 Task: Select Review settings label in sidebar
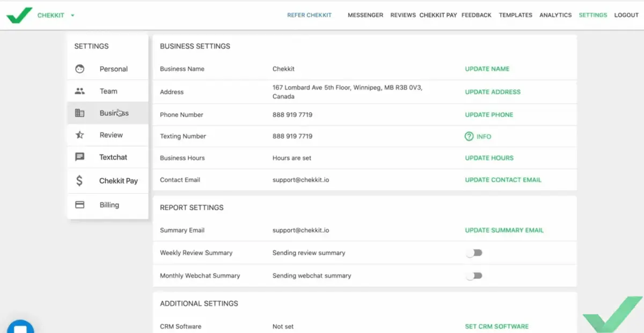coord(111,135)
